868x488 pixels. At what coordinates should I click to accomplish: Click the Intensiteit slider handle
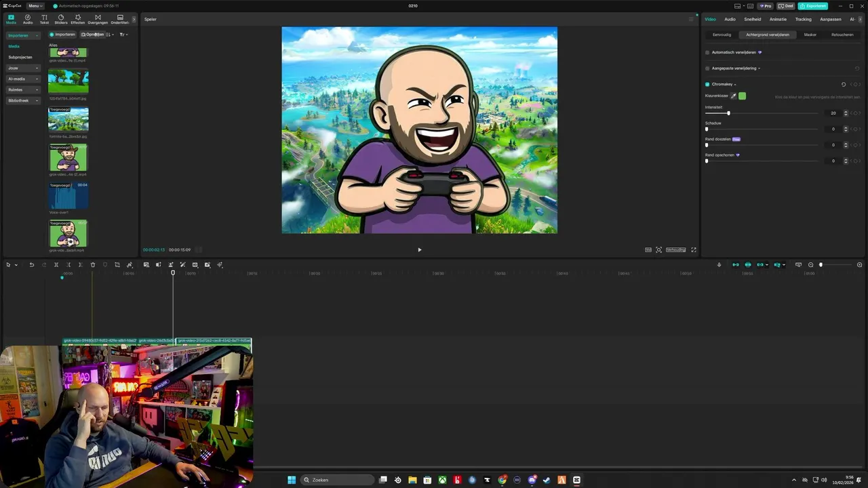click(x=728, y=113)
